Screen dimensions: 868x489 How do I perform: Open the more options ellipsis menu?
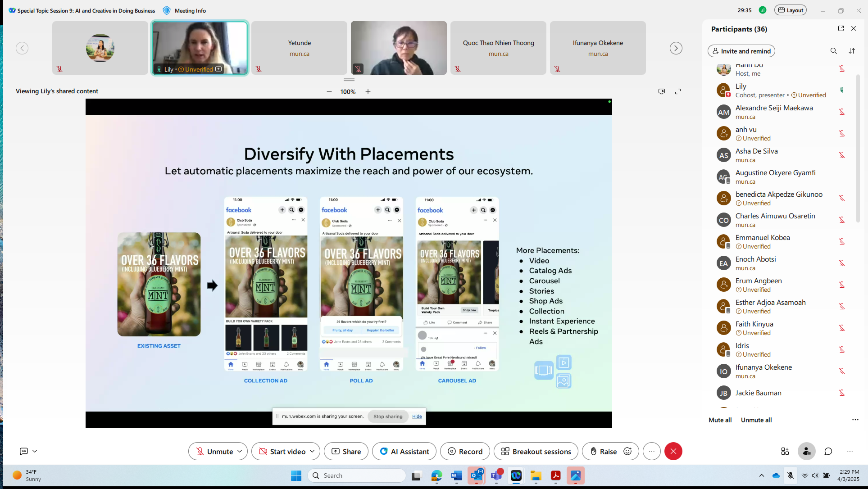click(x=652, y=451)
